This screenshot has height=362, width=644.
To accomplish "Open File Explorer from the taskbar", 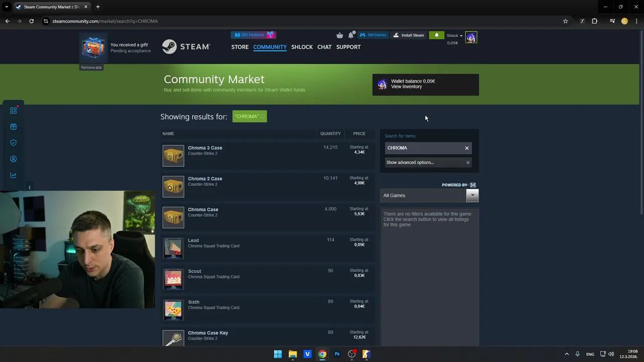I will [292, 354].
